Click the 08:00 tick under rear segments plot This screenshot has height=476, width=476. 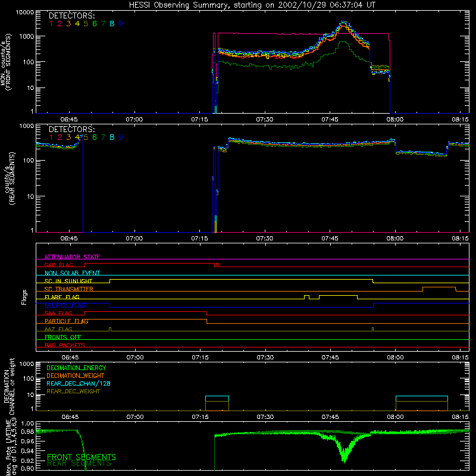coord(395,239)
